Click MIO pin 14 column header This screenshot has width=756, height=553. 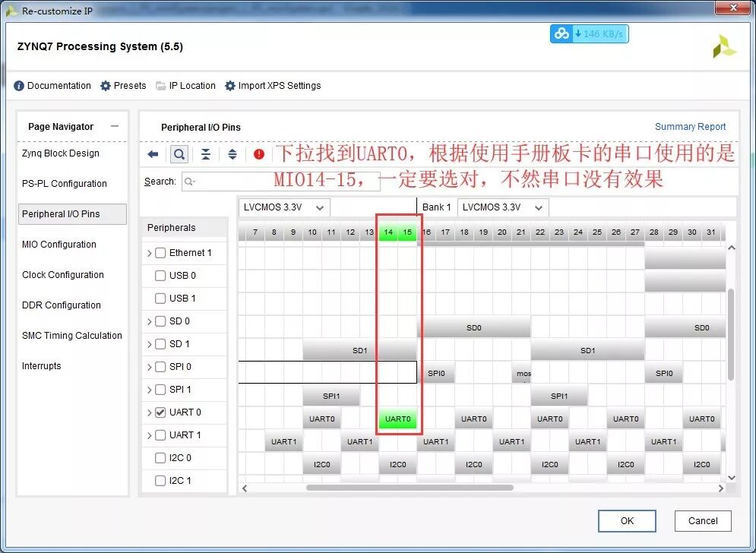pos(388,232)
